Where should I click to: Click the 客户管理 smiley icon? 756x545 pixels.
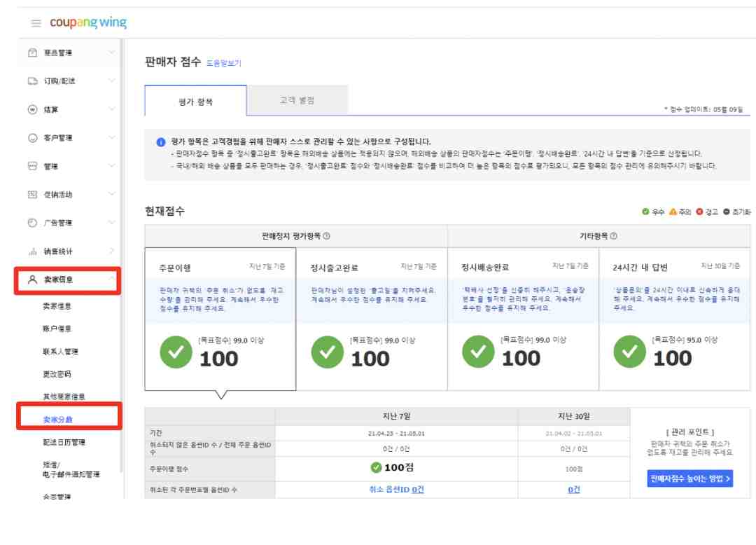click(32, 138)
